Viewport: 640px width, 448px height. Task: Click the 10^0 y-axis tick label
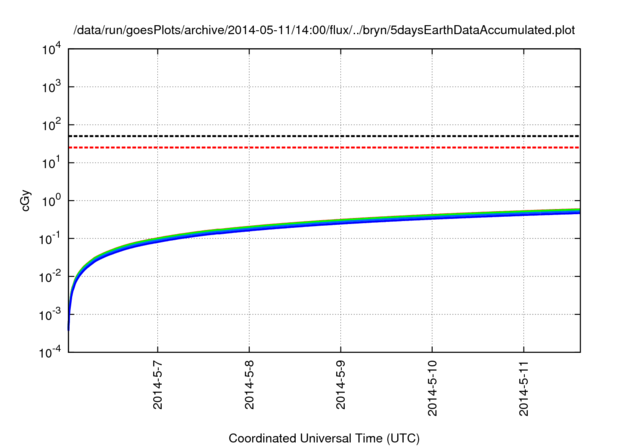(x=51, y=201)
